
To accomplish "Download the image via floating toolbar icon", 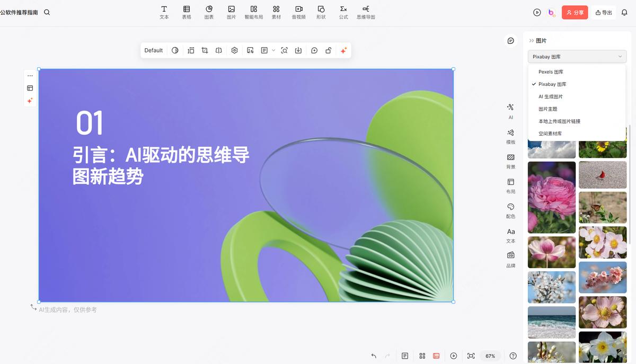I will (298, 50).
